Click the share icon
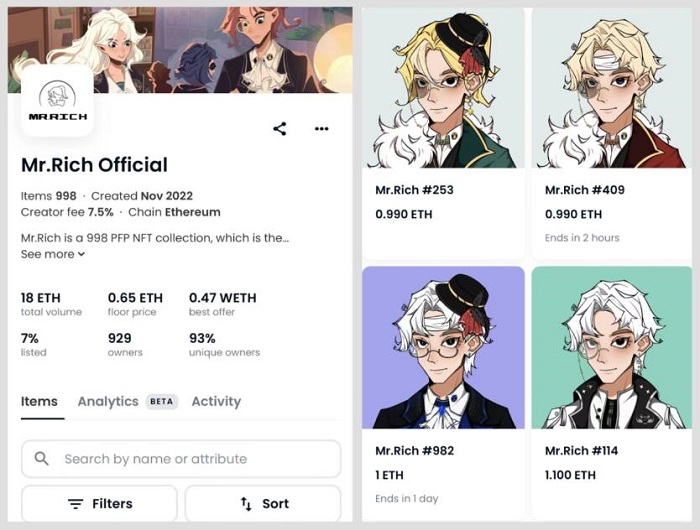This screenshot has width=700, height=530. pos(279,129)
